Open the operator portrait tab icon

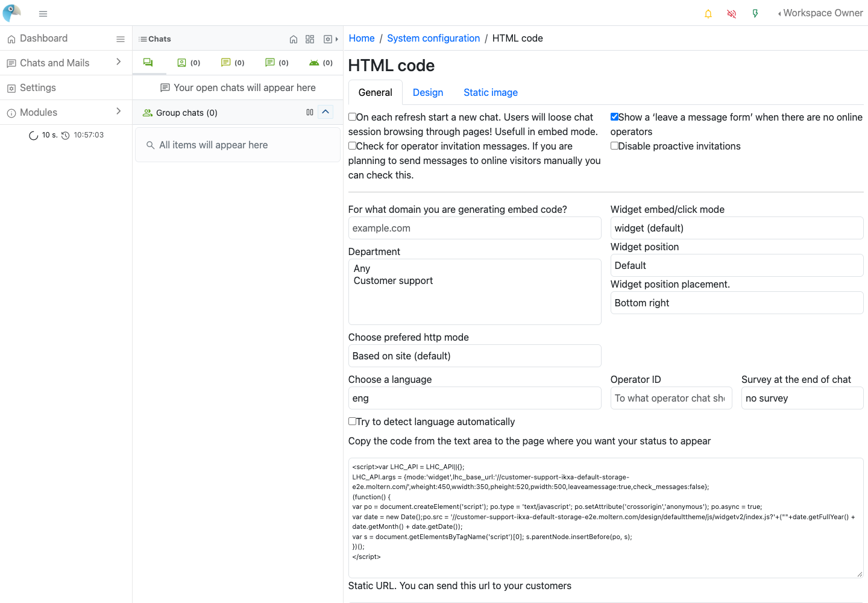pos(181,63)
